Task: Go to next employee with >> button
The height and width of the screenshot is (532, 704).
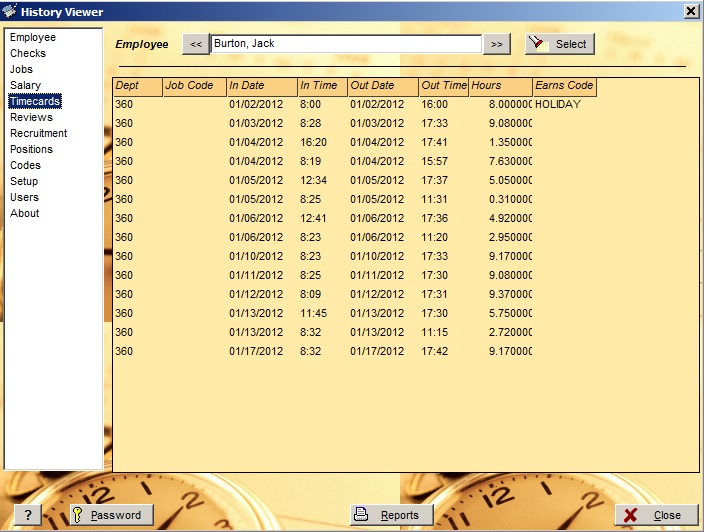Action: (x=497, y=44)
